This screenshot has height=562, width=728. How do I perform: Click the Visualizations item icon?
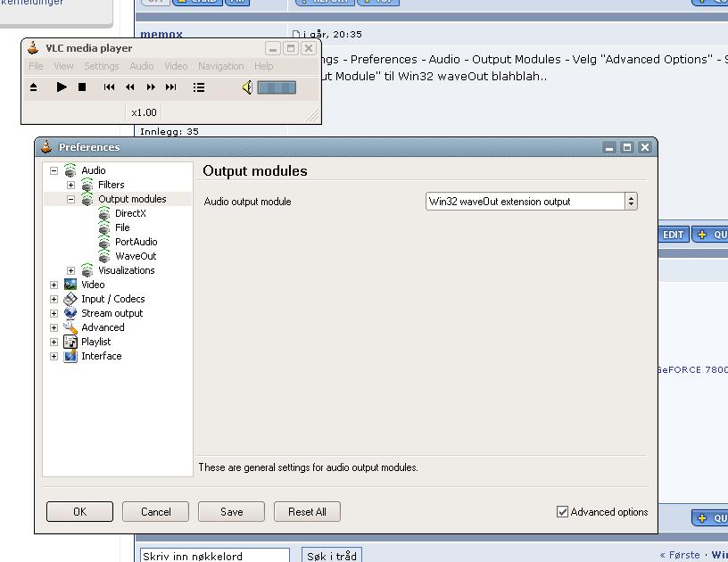(x=87, y=270)
